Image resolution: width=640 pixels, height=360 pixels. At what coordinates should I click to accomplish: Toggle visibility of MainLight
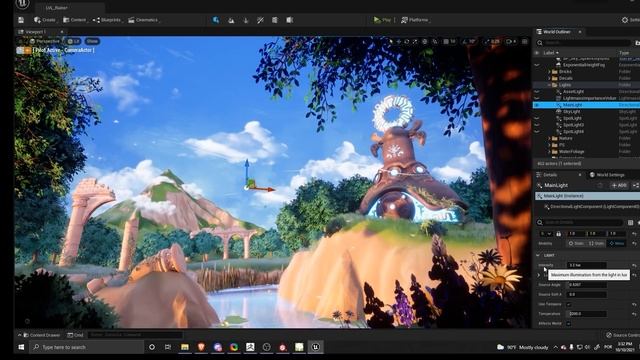coord(537,105)
